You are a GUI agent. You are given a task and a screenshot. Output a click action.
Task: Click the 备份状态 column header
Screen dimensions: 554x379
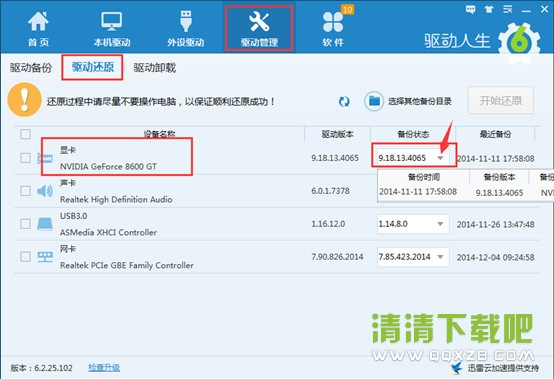tap(413, 134)
